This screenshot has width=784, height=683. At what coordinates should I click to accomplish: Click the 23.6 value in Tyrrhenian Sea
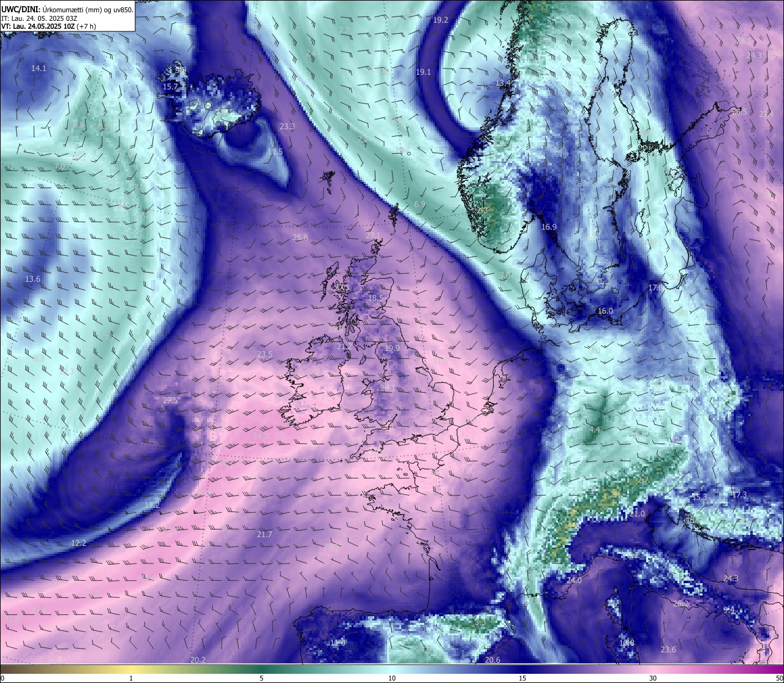pyautogui.click(x=668, y=650)
